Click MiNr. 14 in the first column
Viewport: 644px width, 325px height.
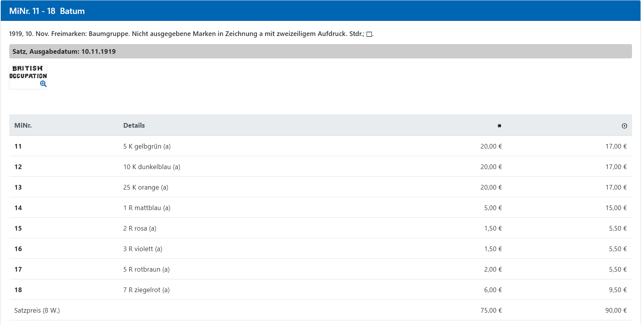(18, 208)
